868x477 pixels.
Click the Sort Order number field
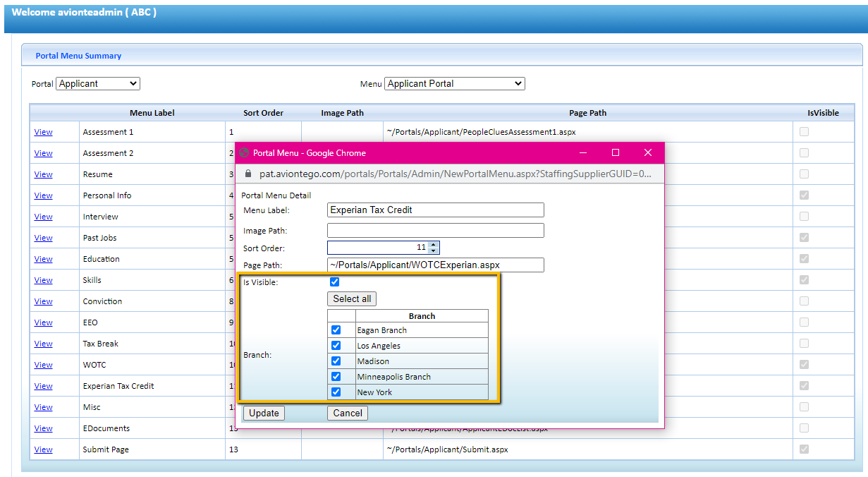378,248
